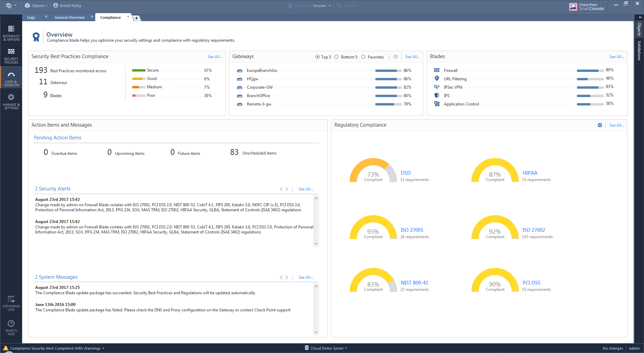See all Security Best Practices
The width and height of the screenshot is (644, 353).
coord(215,57)
